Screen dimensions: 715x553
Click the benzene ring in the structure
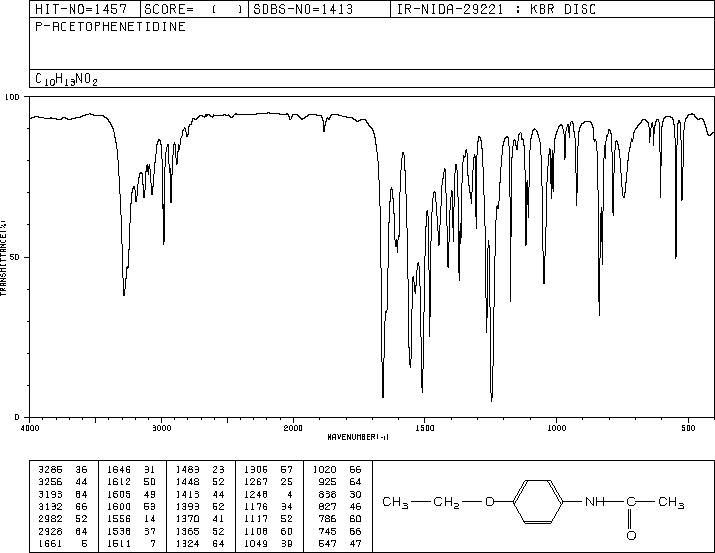click(x=538, y=501)
